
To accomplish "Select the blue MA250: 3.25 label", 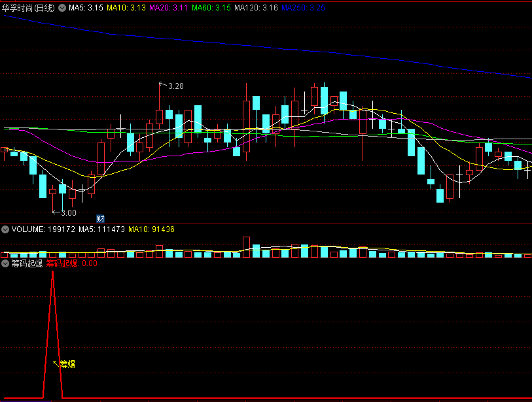I will point(303,8).
